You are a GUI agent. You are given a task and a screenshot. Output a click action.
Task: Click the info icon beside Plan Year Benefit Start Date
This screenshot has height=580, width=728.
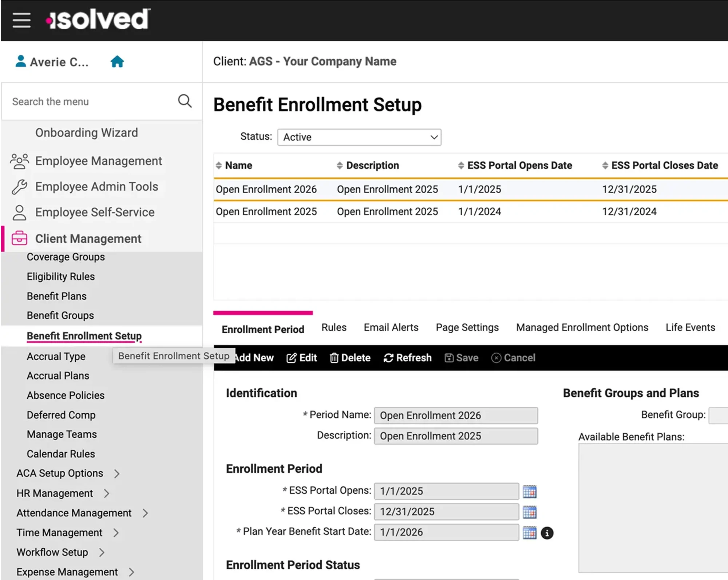tap(547, 533)
